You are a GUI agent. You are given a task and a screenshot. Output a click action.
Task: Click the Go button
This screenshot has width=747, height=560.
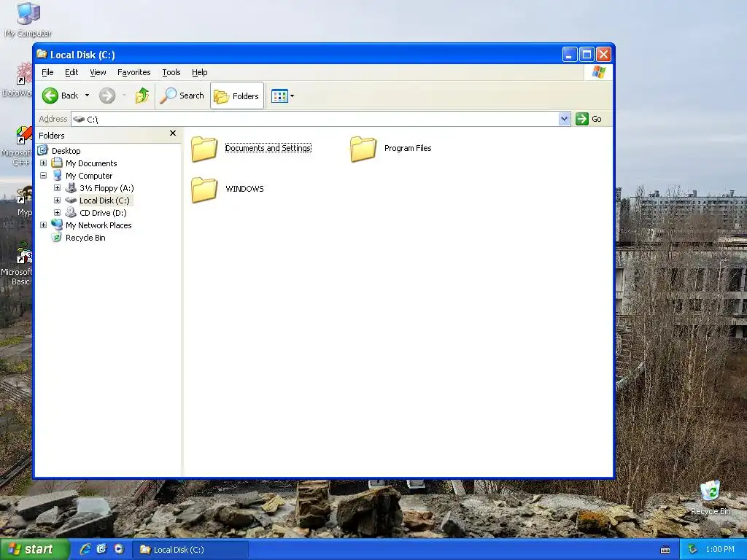589,119
